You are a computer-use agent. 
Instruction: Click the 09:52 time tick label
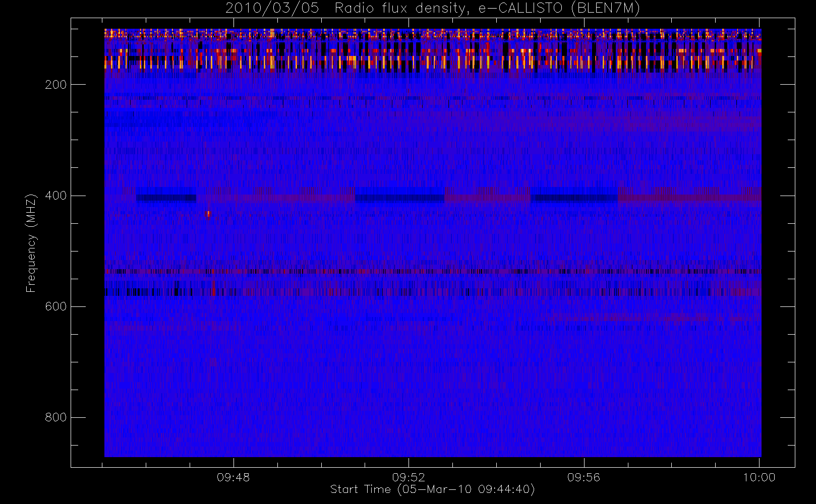point(409,477)
